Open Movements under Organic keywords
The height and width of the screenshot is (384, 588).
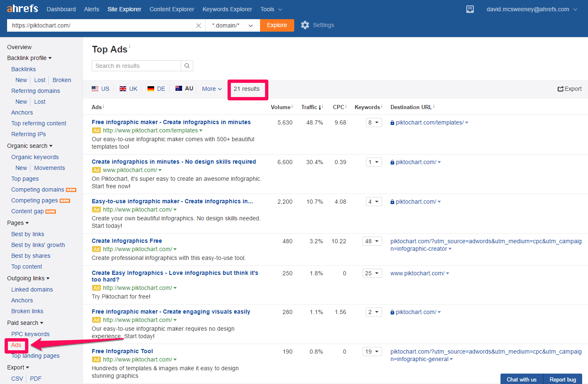point(50,168)
